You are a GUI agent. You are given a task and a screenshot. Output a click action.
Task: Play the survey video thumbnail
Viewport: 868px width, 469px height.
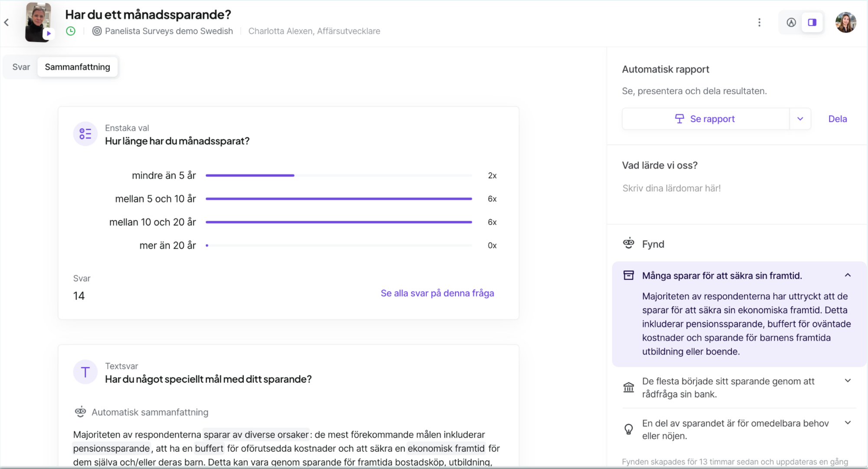pyautogui.click(x=49, y=33)
